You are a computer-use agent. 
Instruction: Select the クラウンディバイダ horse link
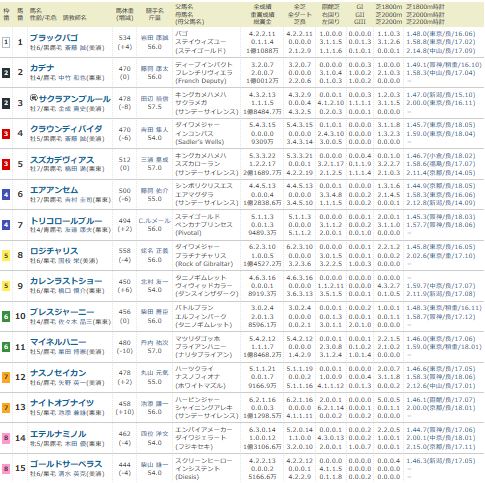click(66, 129)
